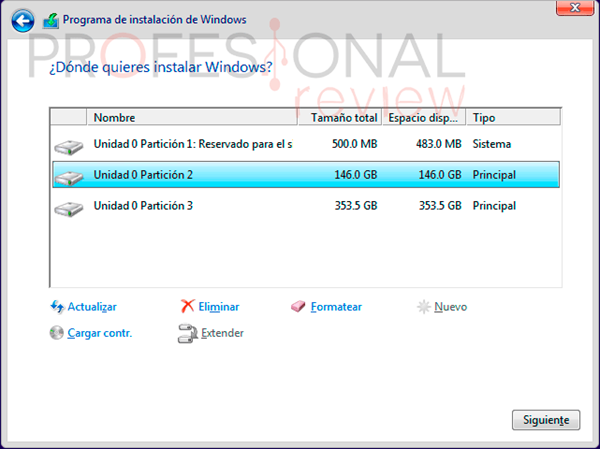Sort by the Espacio disp... column header

pos(424,118)
